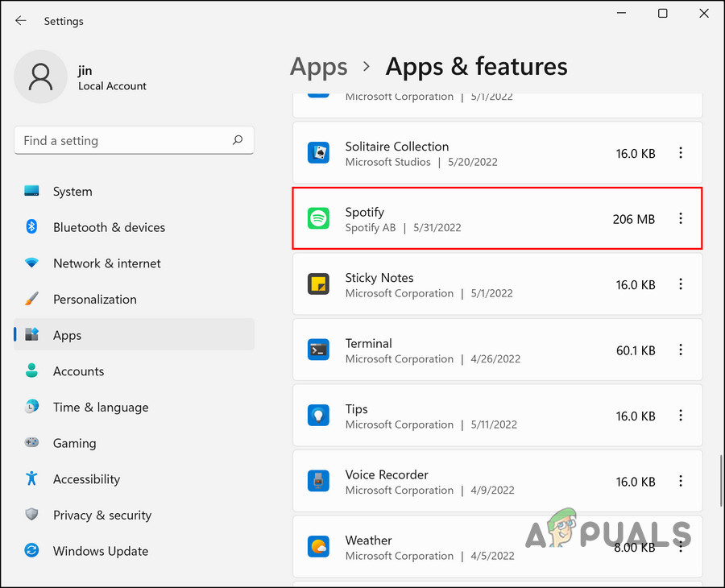Click the System monitor icon
Image resolution: width=725 pixels, height=588 pixels.
pyautogui.click(x=31, y=191)
